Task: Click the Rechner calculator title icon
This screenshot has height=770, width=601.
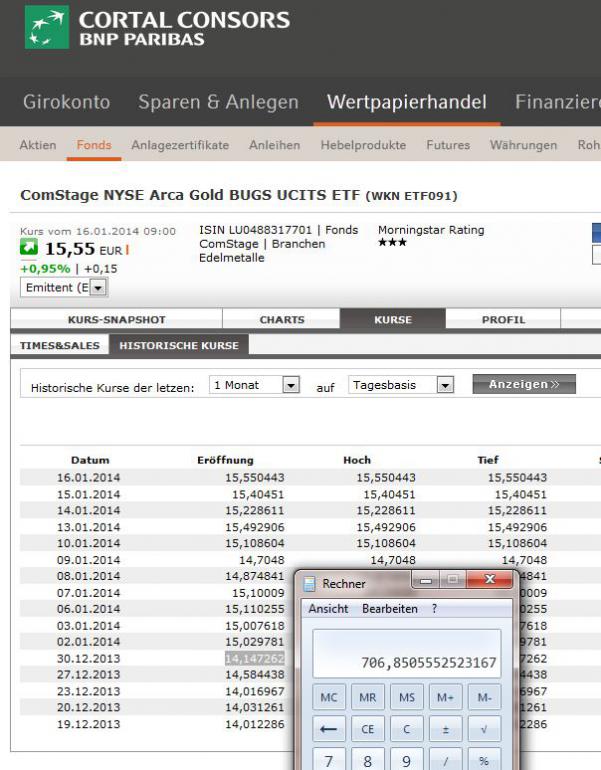Action: 309,584
